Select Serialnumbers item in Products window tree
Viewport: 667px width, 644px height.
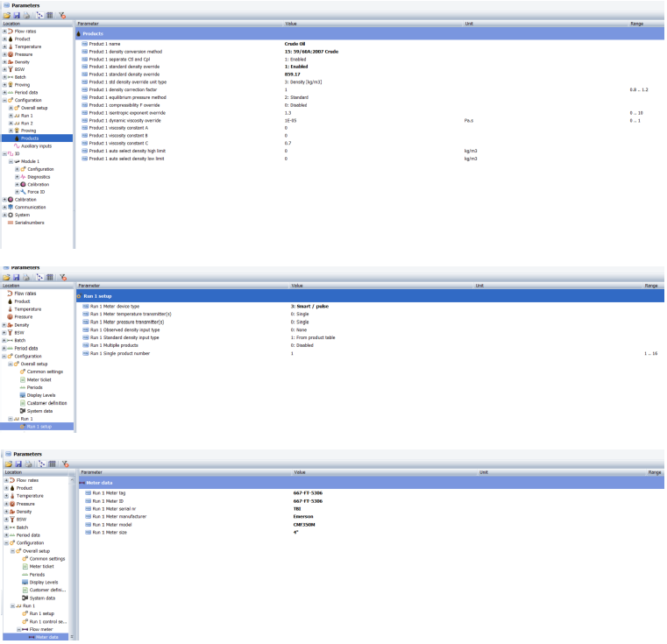[29, 223]
